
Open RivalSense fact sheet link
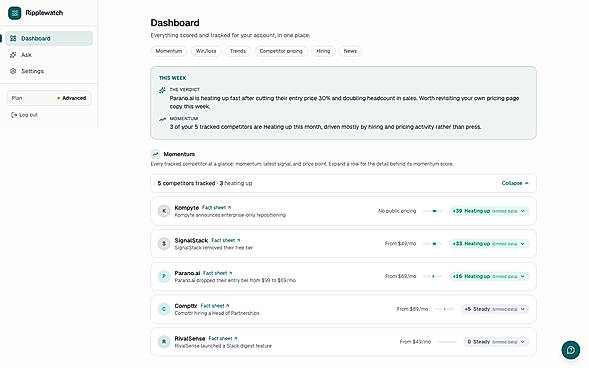click(223, 338)
